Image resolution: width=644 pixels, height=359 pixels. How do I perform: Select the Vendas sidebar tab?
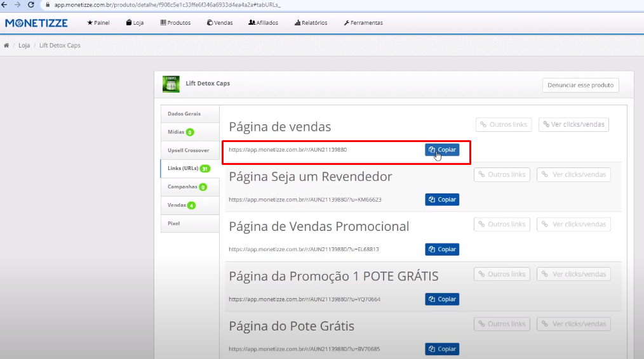(190, 205)
